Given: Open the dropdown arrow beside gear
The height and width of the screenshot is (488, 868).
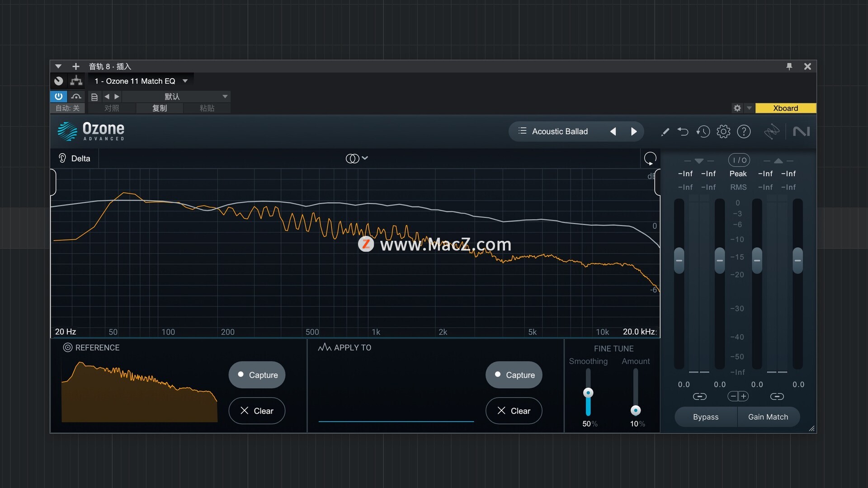Looking at the screenshot, I should point(749,108).
